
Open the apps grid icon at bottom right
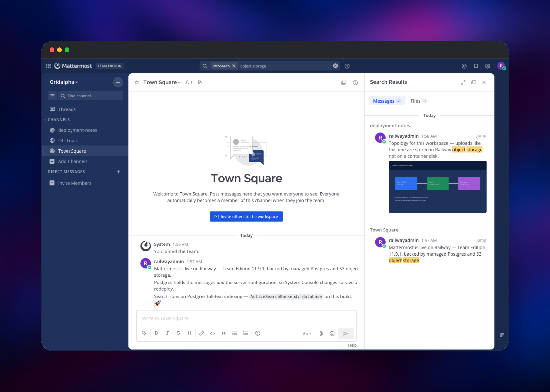click(502, 335)
